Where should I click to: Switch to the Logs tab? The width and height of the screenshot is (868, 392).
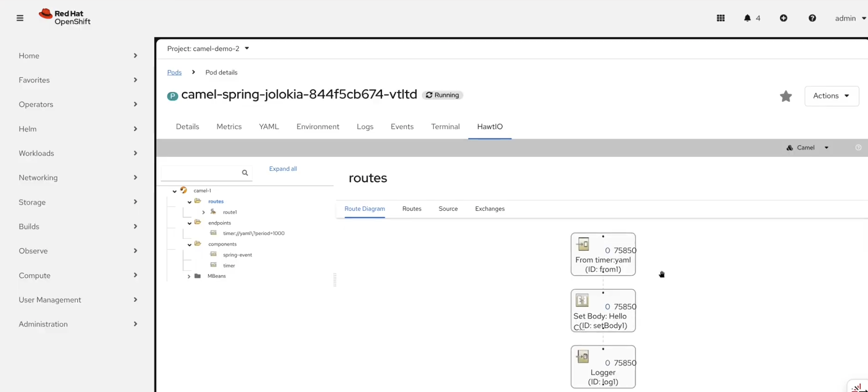(365, 127)
